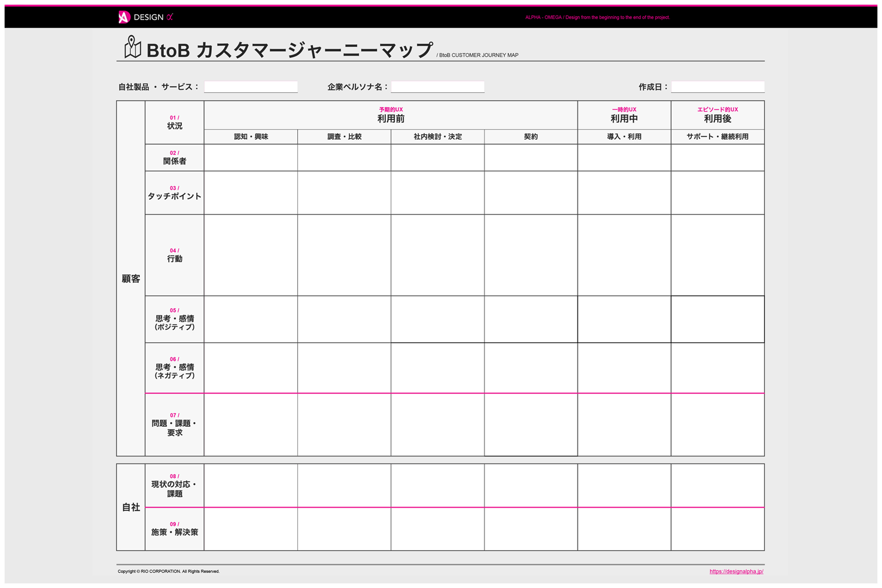Click the BtoB カスタマージャーニーマップ title
The image size is (882, 588).
[x=289, y=50]
